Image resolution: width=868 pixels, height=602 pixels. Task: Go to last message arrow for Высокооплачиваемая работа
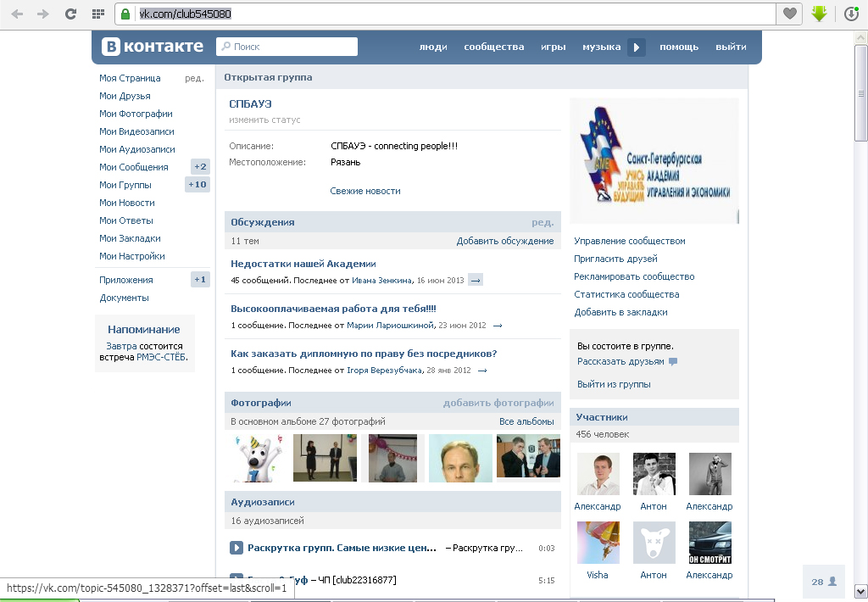pos(498,326)
